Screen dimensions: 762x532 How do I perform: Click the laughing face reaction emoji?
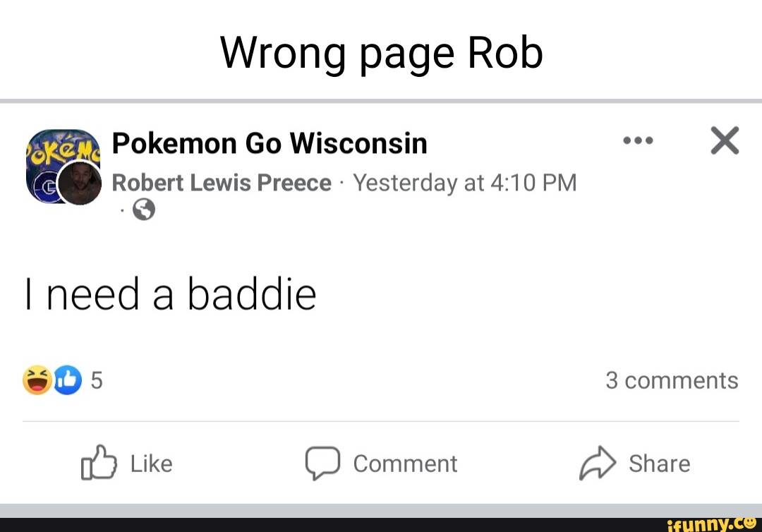coord(37,380)
